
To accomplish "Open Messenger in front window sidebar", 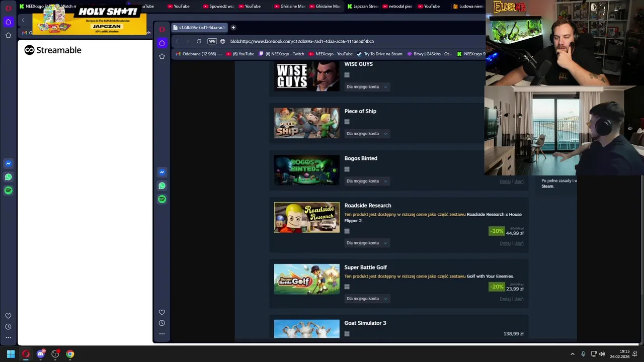I will pos(162,172).
